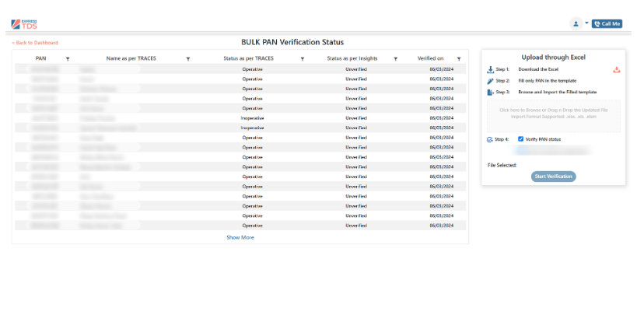Sort by the PAN column header
The width and height of the screenshot is (644, 322).
(x=41, y=58)
